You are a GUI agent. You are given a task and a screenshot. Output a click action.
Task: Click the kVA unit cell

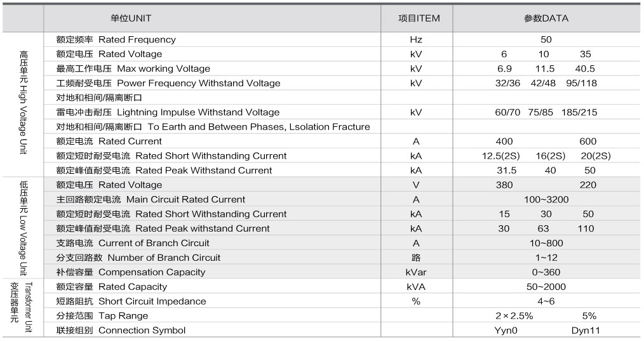point(416,287)
